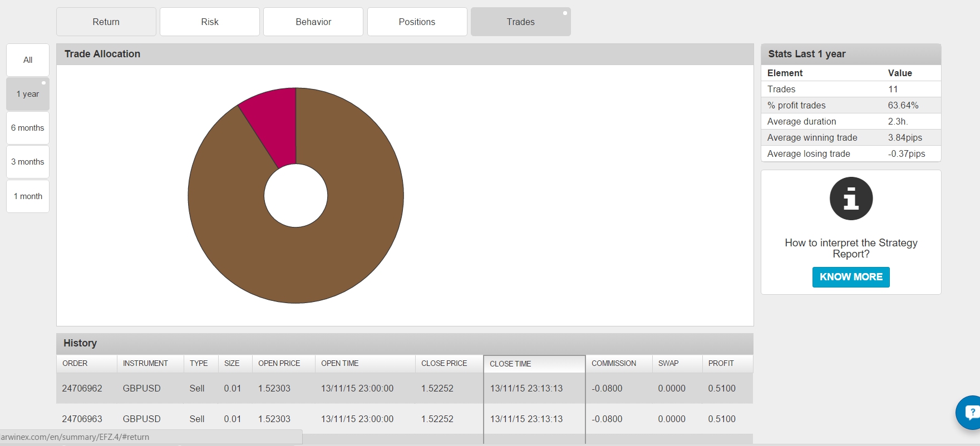Click the Average losing trade label

[809, 153]
